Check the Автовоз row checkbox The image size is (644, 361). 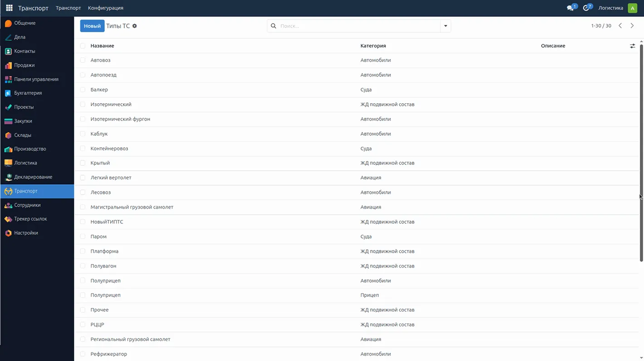(x=83, y=60)
